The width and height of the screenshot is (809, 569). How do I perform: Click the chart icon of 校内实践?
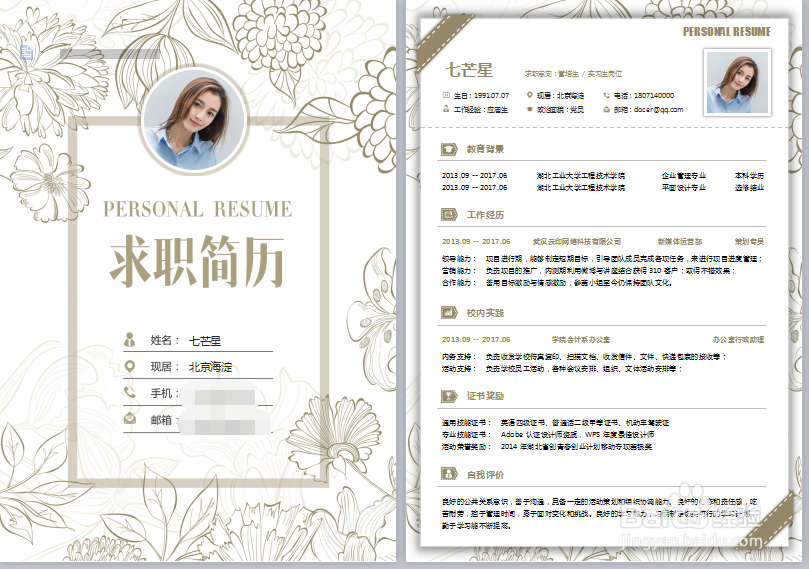click(x=449, y=313)
